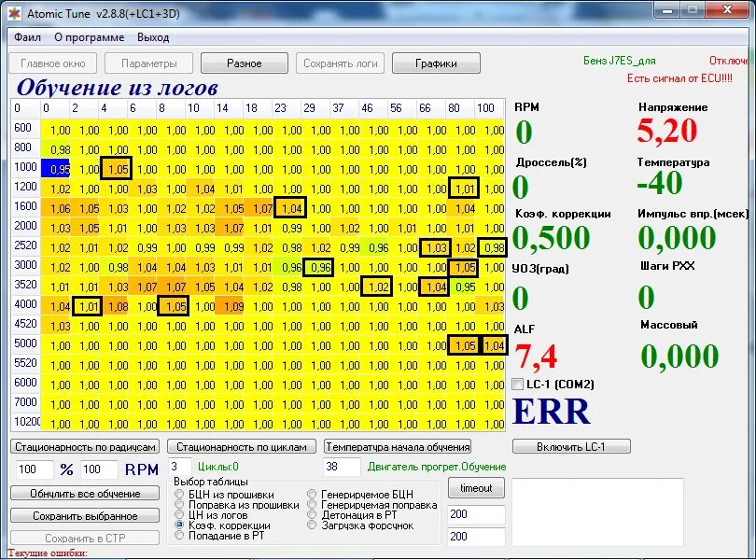Viewport: 756px width, 560px height.
Task: Open the Фаил menu
Action: pos(26,37)
